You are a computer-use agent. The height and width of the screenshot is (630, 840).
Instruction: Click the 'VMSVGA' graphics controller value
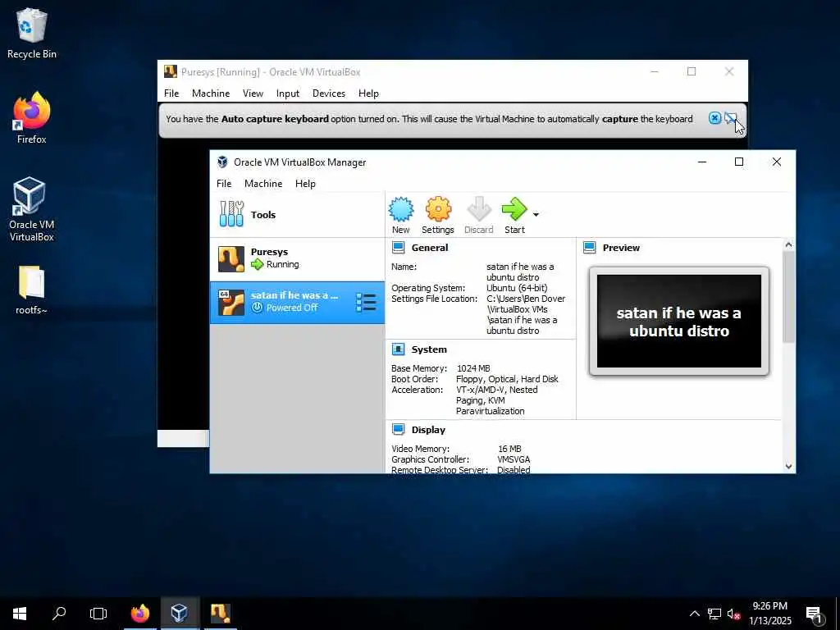pyautogui.click(x=514, y=459)
